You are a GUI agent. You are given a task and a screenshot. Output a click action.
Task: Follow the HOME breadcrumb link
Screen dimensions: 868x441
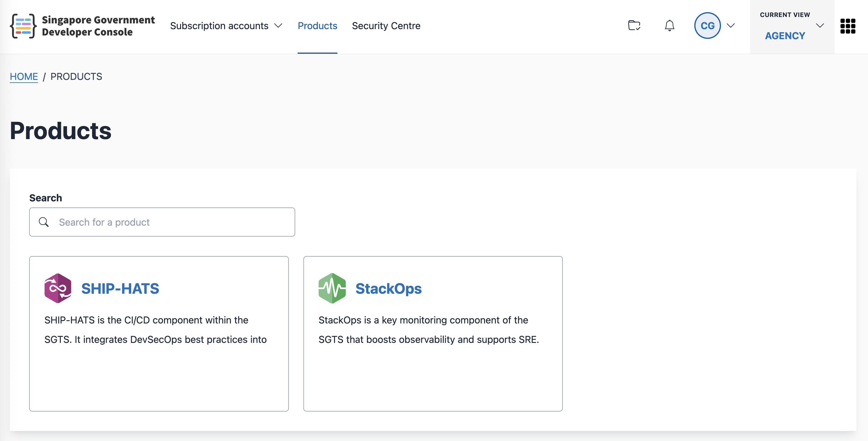(x=24, y=77)
